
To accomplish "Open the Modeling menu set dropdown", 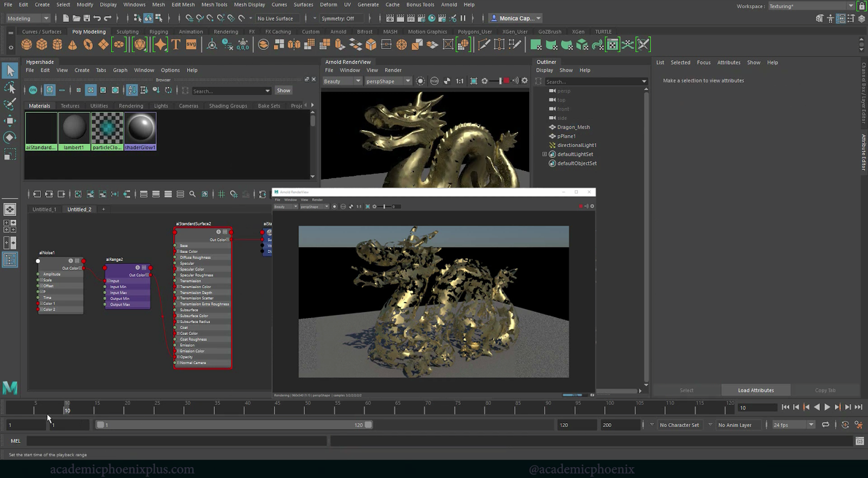I will point(28,18).
